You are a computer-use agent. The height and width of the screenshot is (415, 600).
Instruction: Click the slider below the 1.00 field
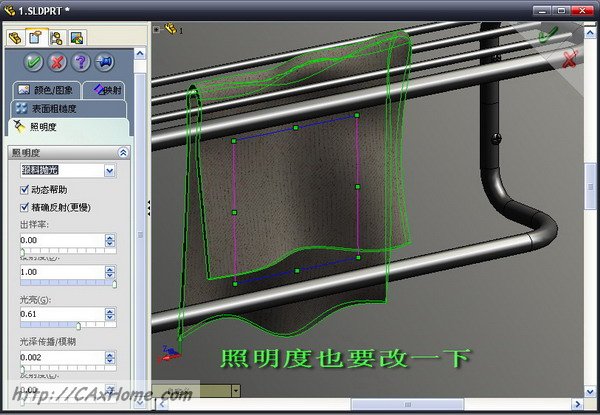tap(68, 283)
